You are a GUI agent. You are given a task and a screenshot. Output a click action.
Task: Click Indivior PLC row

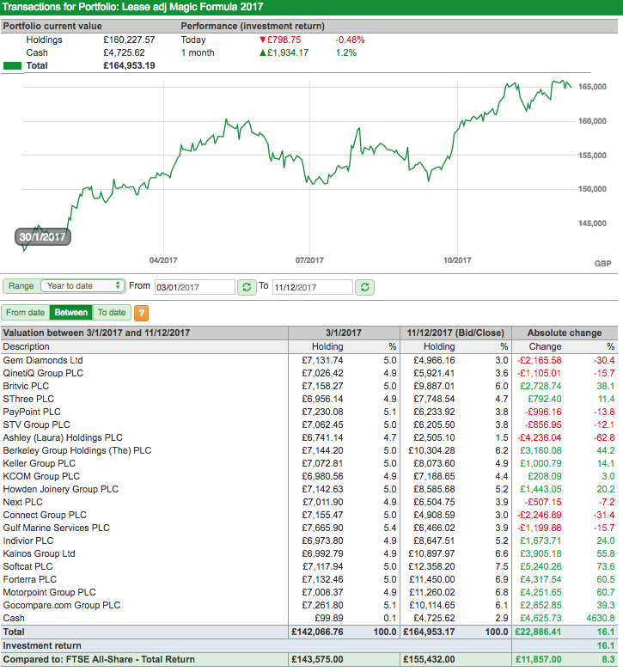pos(309,541)
